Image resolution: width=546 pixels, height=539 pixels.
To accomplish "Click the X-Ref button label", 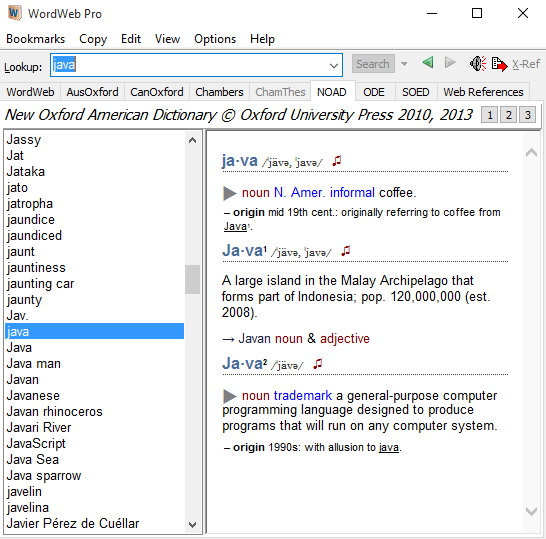I will [526, 64].
